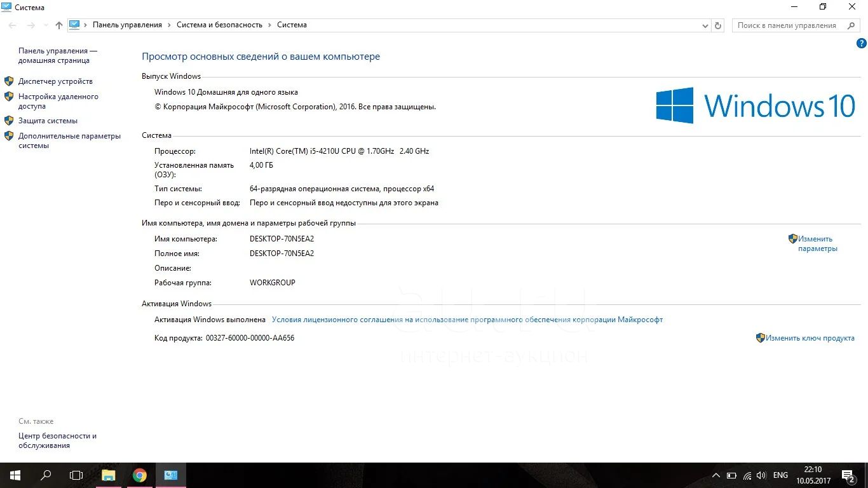Open Wi-Fi network tray icon
The width and height of the screenshot is (868, 488).
(x=747, y=475)
